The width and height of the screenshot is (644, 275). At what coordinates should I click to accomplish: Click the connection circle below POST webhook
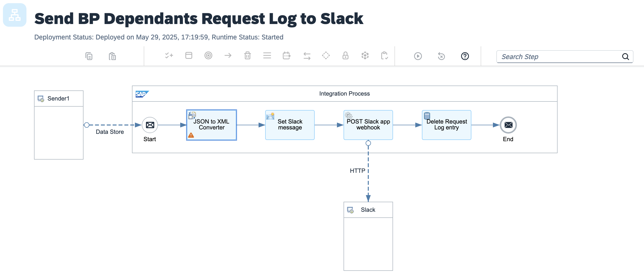(368, 143)
